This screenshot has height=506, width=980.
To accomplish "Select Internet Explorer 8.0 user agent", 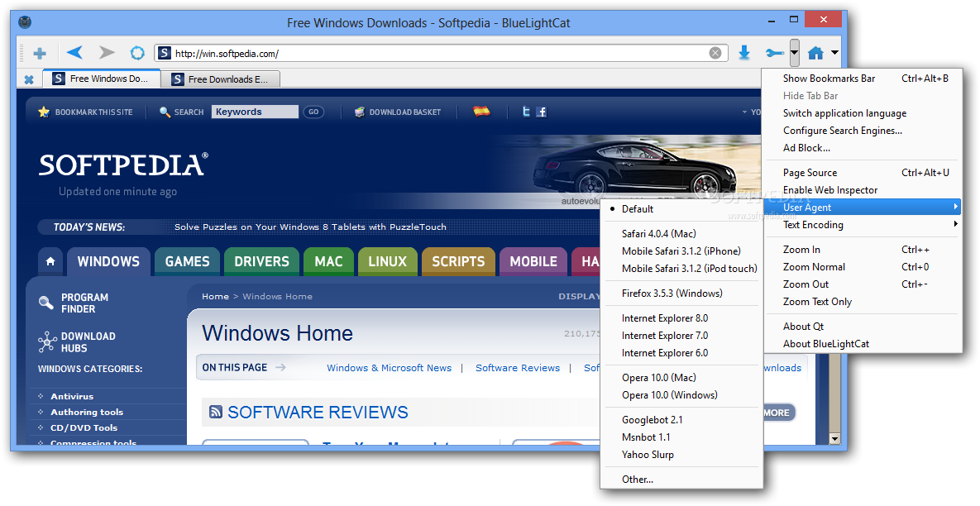I will (x=682, y=318).
